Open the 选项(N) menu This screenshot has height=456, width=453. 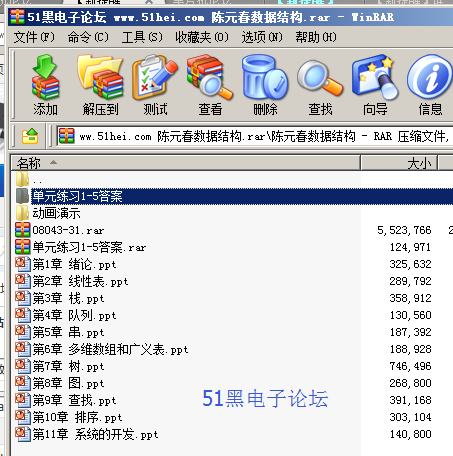(x=262, y=37)
